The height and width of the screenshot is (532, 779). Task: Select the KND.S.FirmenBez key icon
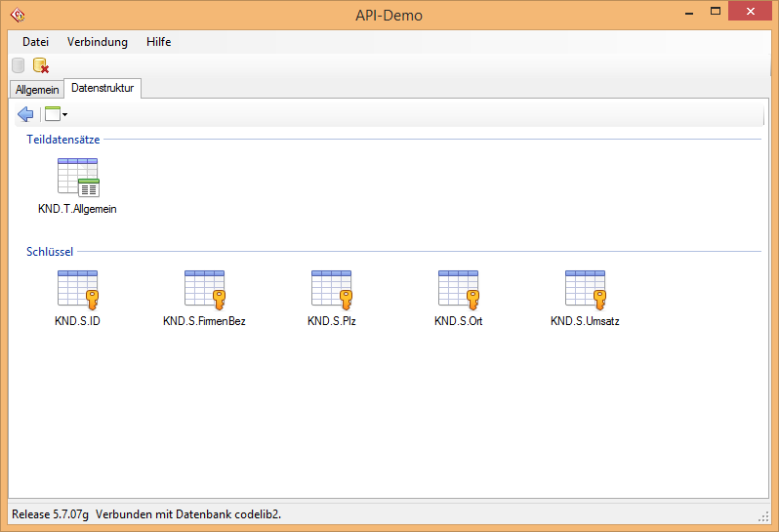point(204,290)
